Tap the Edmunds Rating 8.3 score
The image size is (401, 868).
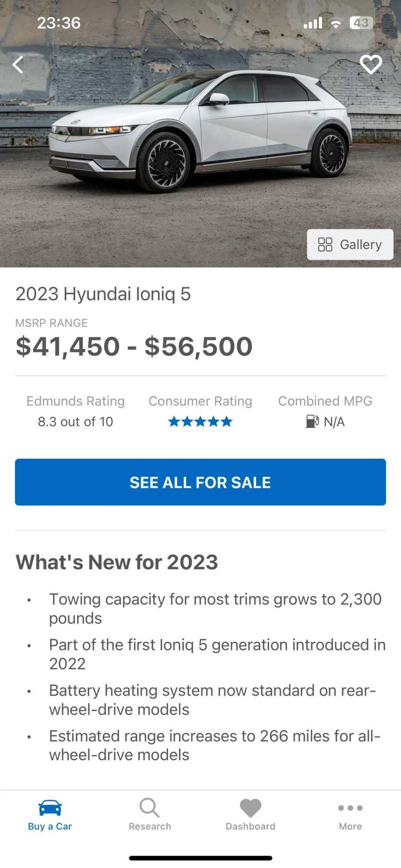click(x=76, y=422)
